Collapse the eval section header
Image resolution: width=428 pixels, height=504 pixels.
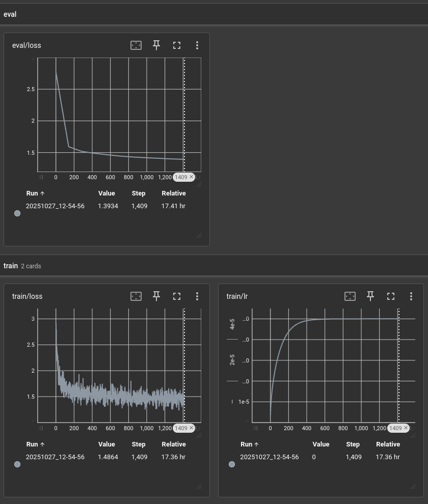(x=10, y=14)
